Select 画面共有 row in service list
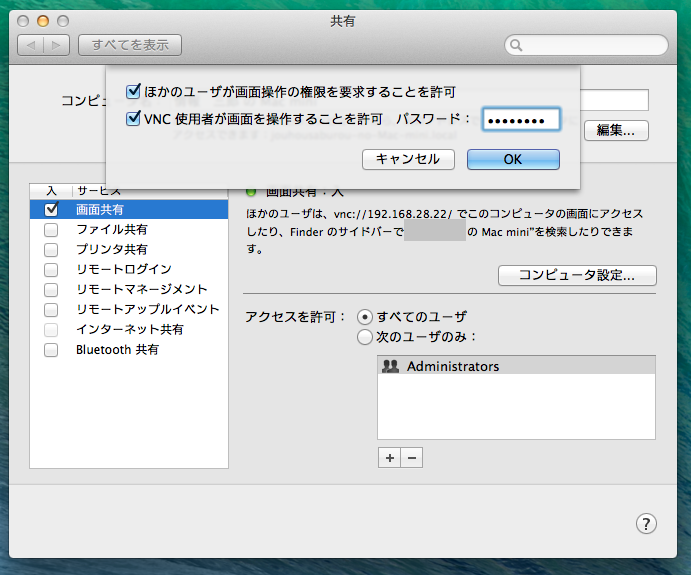Image resolution: width=691 pixels, height=575 pixels. coord(129,209)
